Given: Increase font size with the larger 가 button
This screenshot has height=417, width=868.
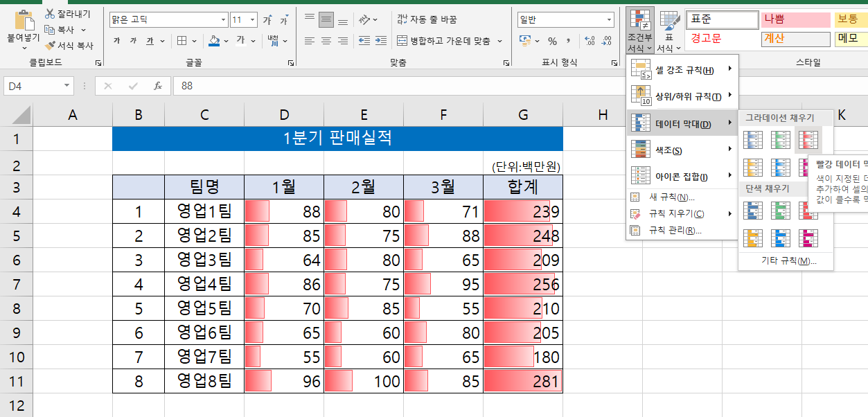Looking at the screenshot, I should [267, 20].
